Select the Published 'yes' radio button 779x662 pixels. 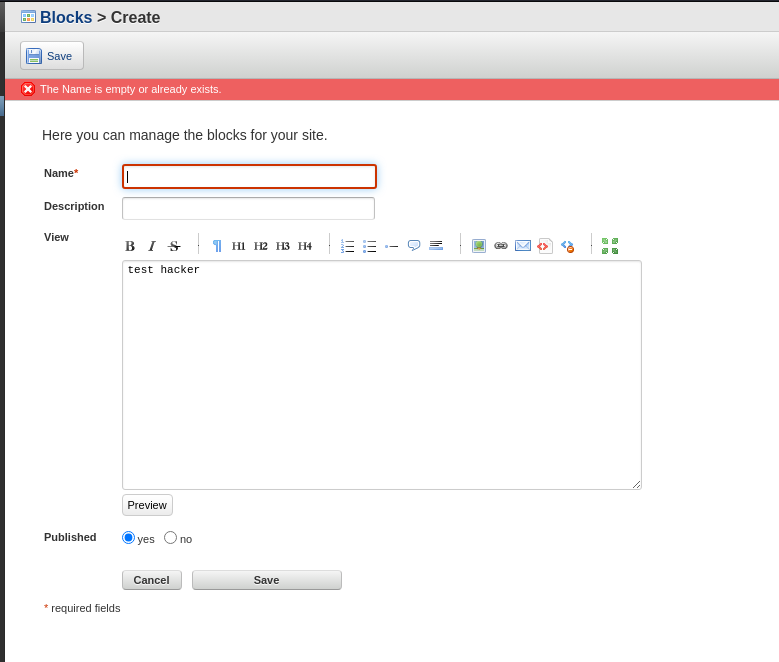tap(128, 538)
